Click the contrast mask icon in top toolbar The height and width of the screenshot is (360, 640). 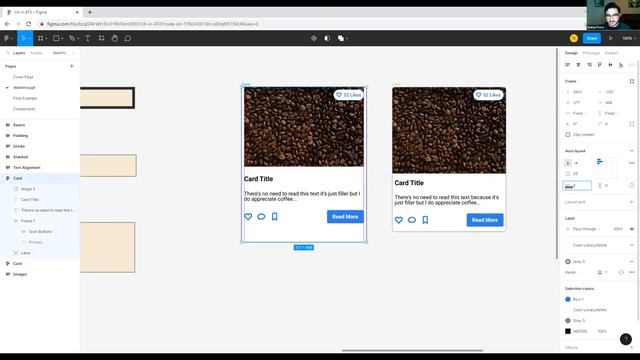coord(327,38)
